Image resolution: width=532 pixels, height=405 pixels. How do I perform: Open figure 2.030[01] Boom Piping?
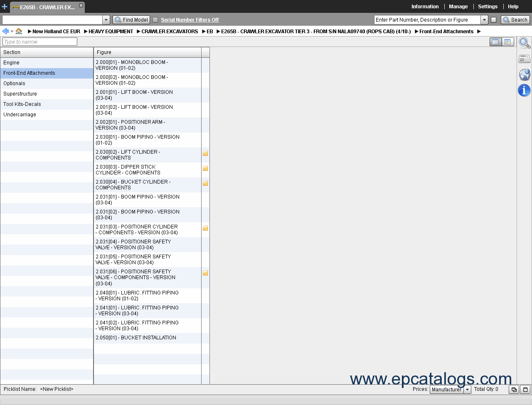pyautogui.click(x=148, y=140)
